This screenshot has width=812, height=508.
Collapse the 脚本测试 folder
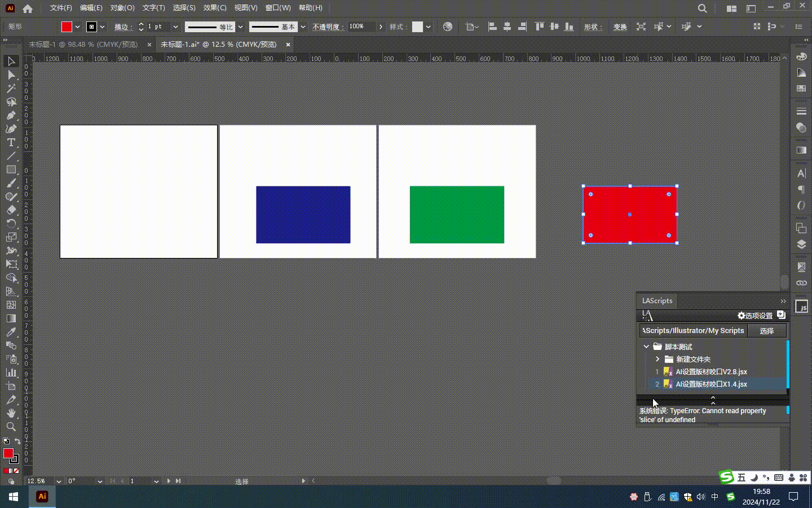646,347
